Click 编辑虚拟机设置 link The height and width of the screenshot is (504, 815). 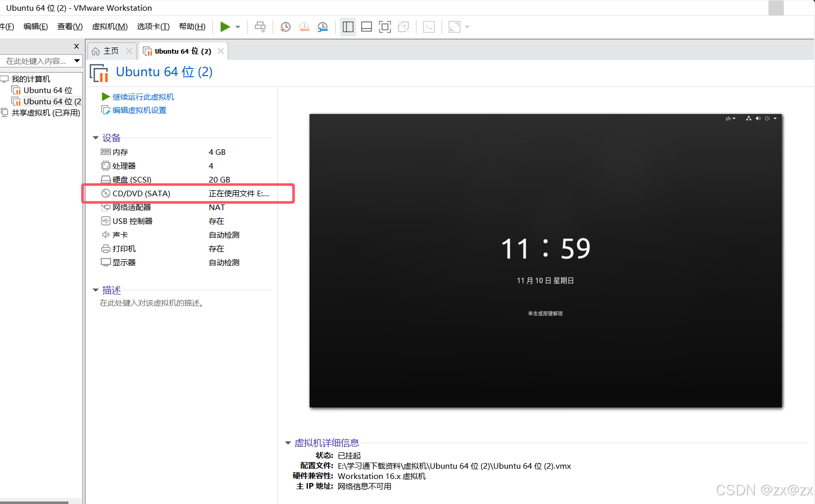click(x=140, y=110)
